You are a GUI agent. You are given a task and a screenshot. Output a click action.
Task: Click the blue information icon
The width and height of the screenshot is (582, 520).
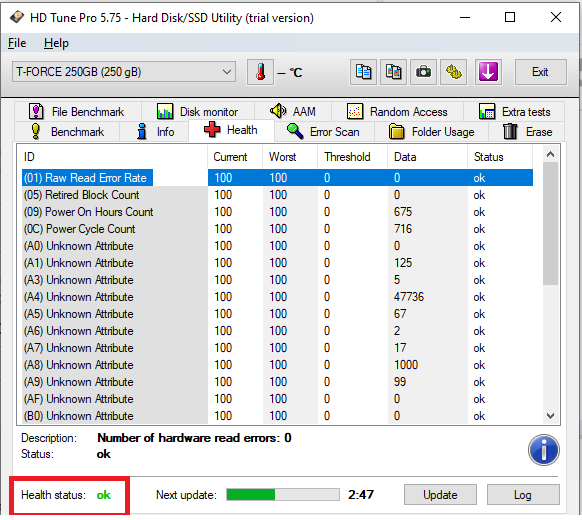click(544, 450)
